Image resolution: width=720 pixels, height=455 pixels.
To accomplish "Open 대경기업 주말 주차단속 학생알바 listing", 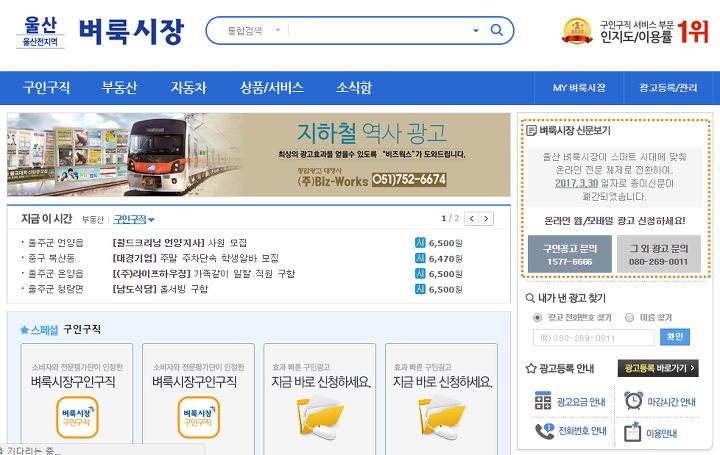I will (196, 258).
